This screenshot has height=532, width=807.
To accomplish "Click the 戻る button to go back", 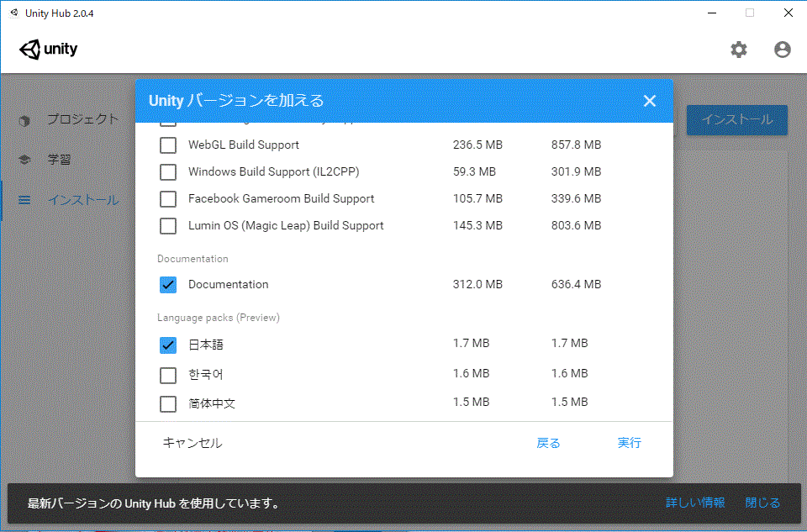I will pos(548,443).
